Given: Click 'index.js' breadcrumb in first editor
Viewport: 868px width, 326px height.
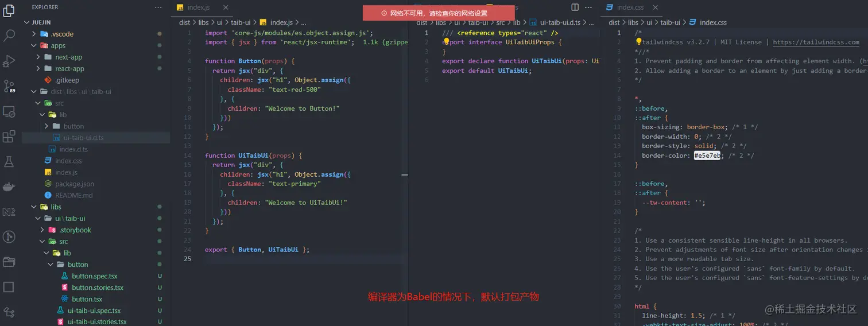Looking at the screenshot, I should click(x=282, y=22).
